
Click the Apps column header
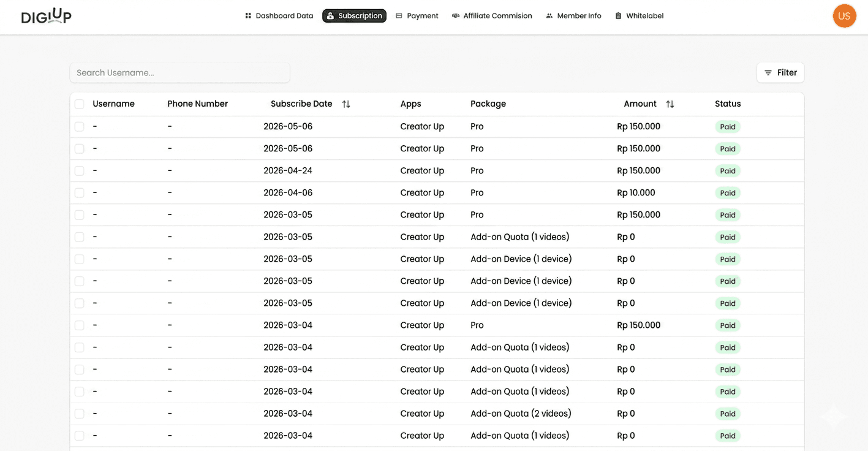coord(410,104)
